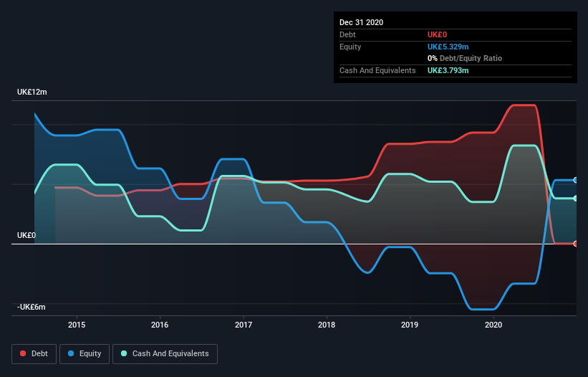Screen dimensions: 588x377
Task: Click the blue Equity endpoint marker
Action: point(575,180)
